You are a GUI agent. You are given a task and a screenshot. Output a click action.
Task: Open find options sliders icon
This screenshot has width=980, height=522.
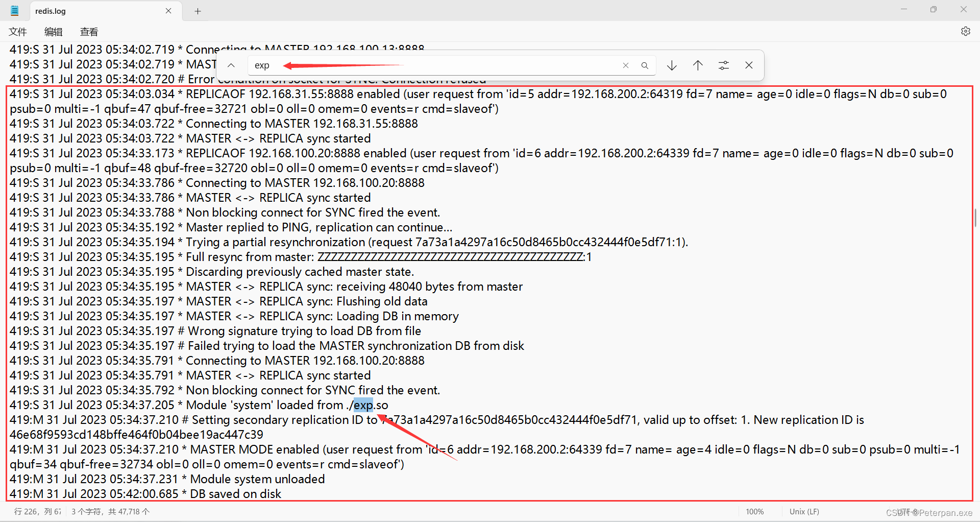pos(724,65)
